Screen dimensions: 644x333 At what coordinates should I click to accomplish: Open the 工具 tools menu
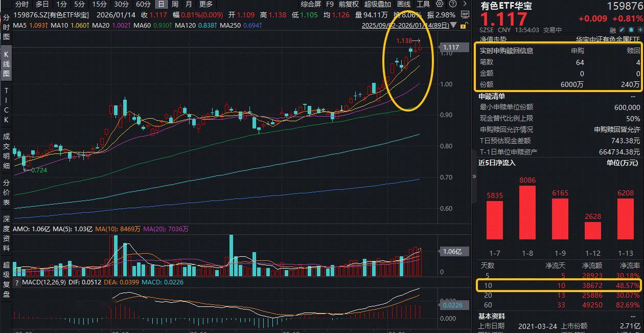(x=423, y=4)
